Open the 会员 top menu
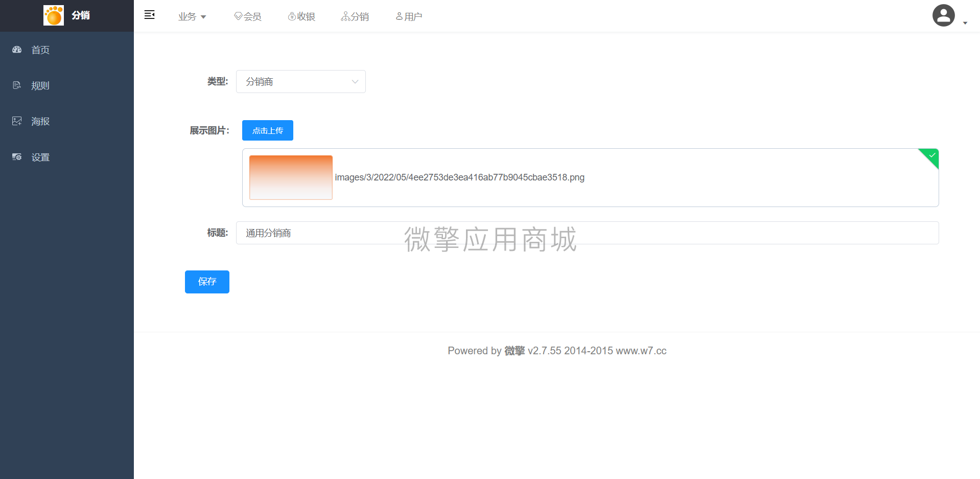 pos(248,16)
